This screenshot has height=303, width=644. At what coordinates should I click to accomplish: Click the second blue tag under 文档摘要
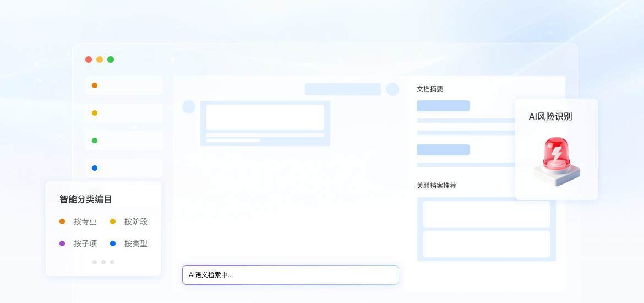tap(443, 150)
